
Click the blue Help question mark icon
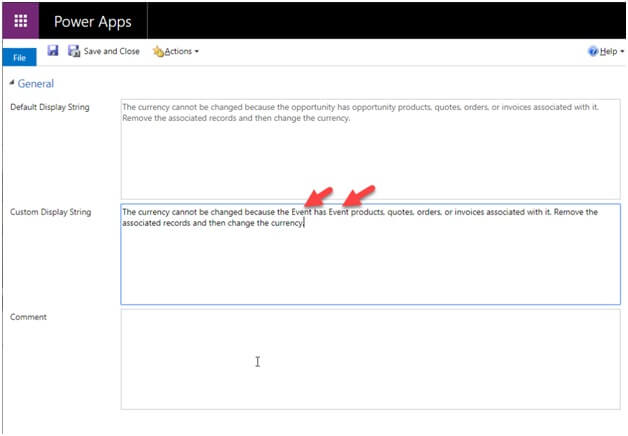pyautogui.click(x=593, y=51)
